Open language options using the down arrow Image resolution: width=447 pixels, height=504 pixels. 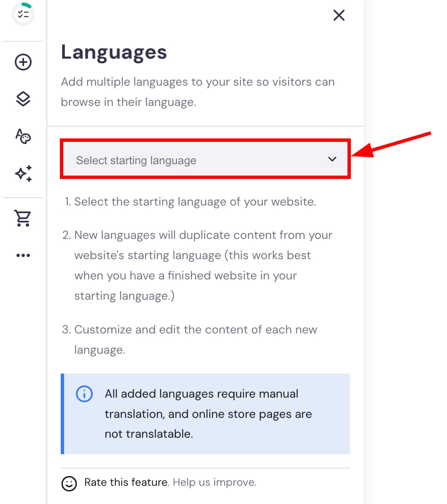332,160
